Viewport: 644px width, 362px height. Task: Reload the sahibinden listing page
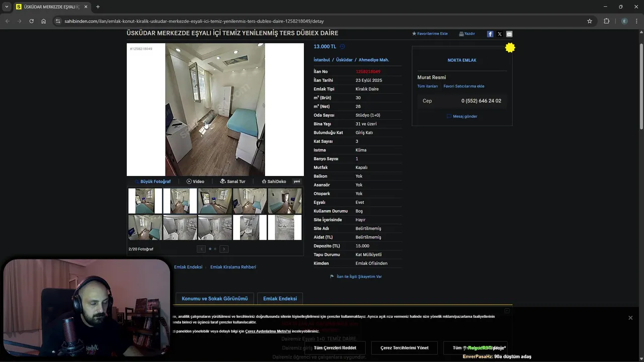click(x=31, y=21)
